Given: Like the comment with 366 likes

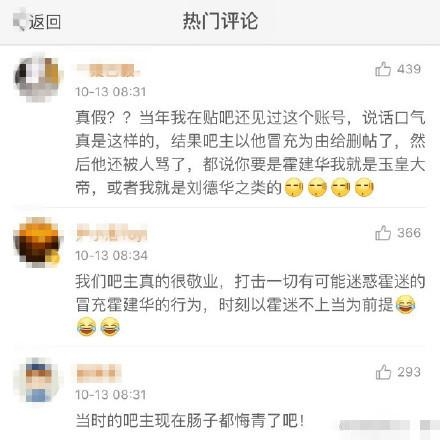Looking at the screenshot, I should point(383,233).
